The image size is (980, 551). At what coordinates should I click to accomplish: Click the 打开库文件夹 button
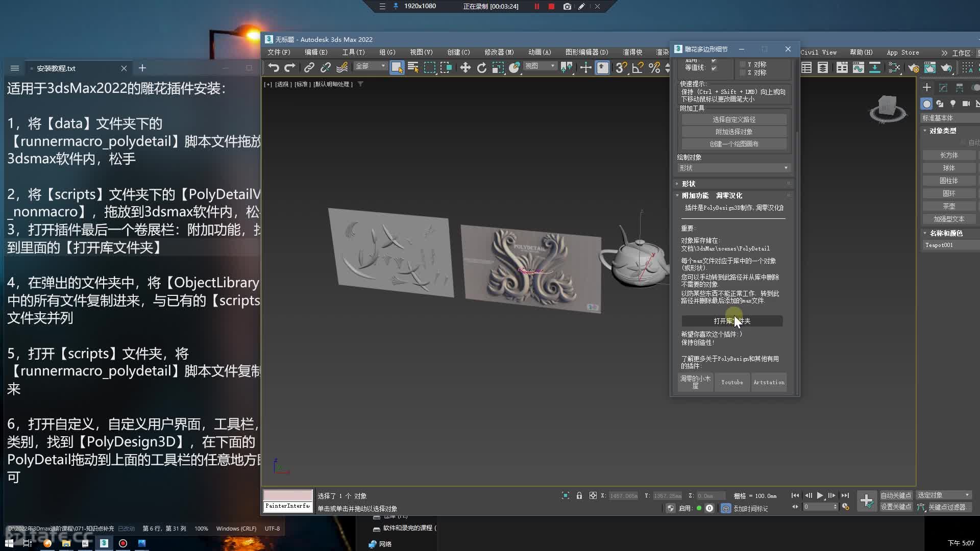(732, 321)
